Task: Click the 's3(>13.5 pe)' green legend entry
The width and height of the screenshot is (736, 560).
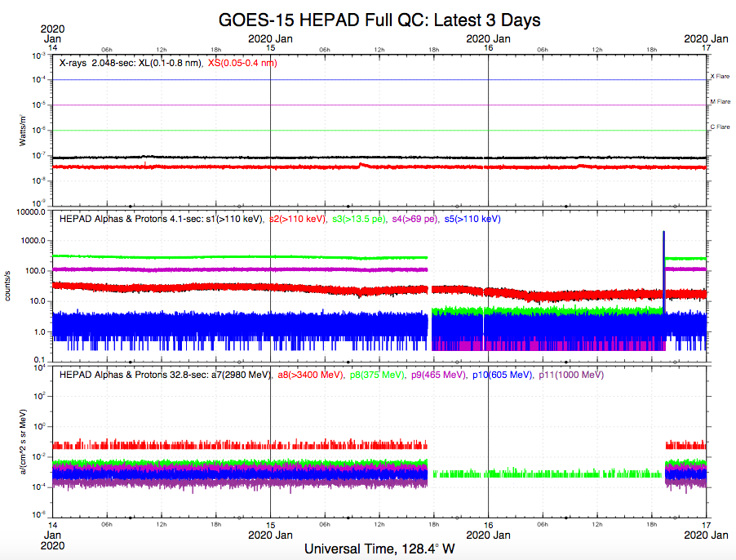Action: 358,219
